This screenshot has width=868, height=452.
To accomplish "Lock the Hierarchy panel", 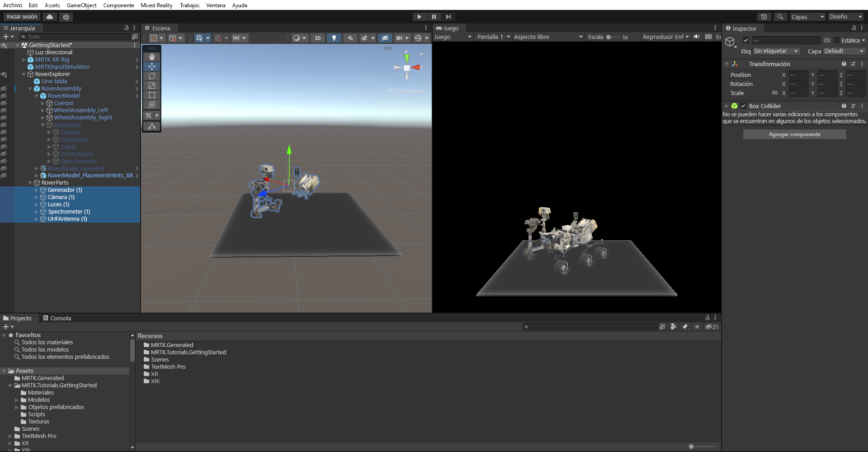I will coord(127,28).
